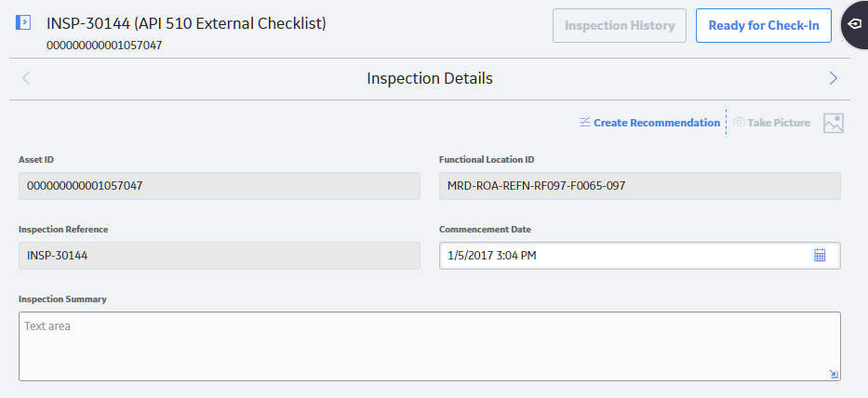
Task: Click the Asset ID field
Action: [x=220, y=186]
